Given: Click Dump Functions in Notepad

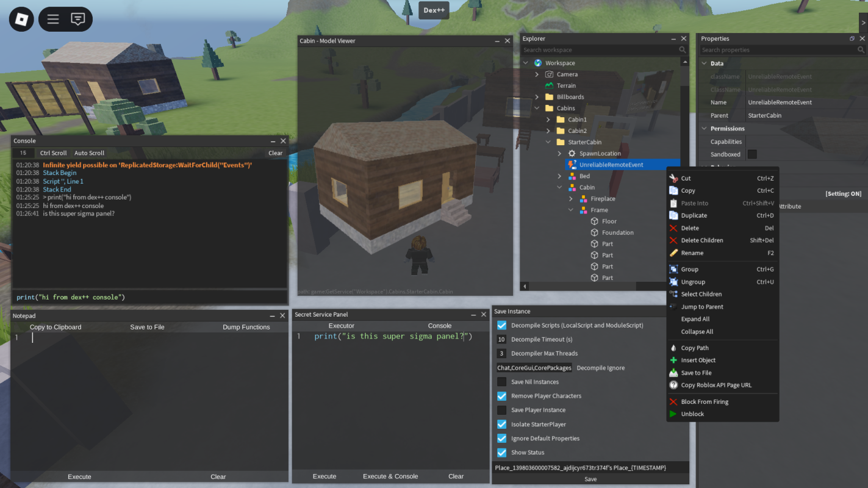Looking at the screenshot, I should coord(246,327).
